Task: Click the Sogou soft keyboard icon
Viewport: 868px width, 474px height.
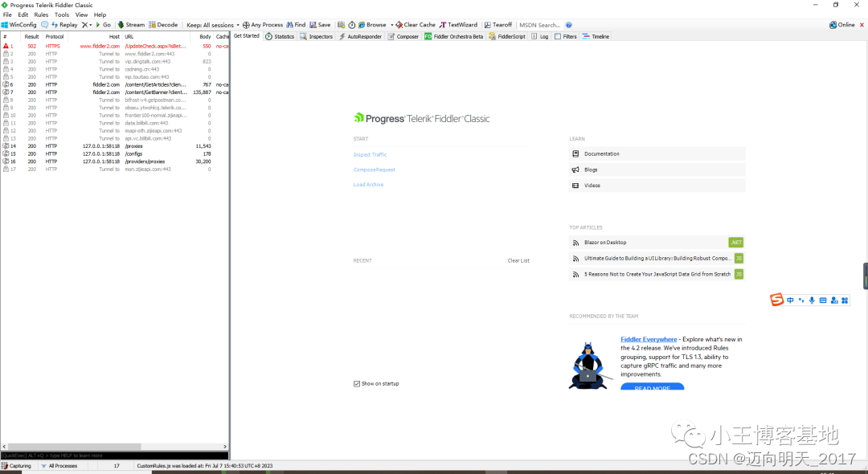Action: pos(823,300)
